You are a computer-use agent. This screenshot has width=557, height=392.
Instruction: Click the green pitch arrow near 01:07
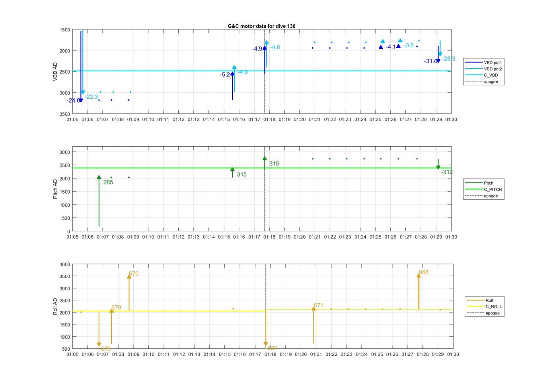[99, 201]
